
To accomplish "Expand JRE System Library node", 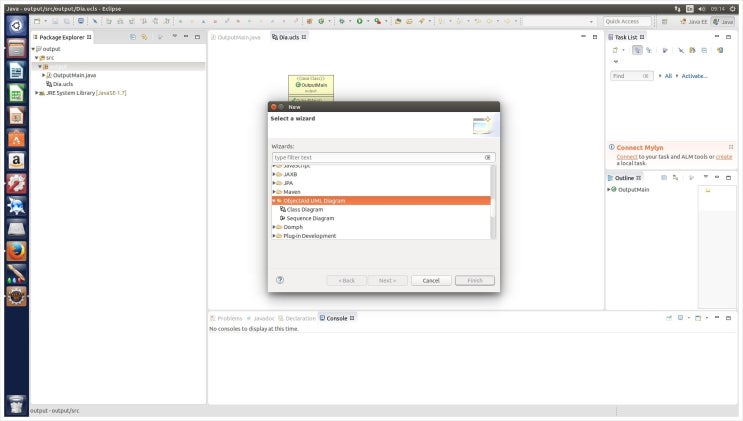I will [x=37, y=92].
